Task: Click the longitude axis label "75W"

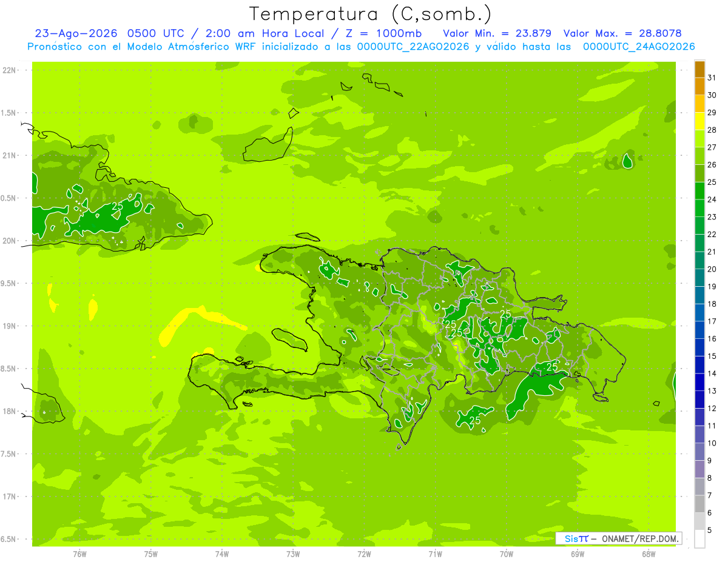Action: pyautogui.click(x=151, y=554)
